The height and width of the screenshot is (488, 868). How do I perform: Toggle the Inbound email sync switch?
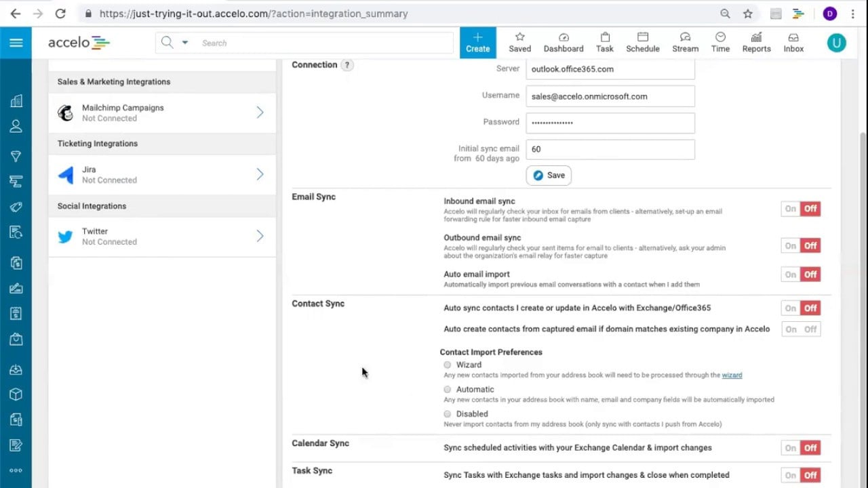[800, 209]
